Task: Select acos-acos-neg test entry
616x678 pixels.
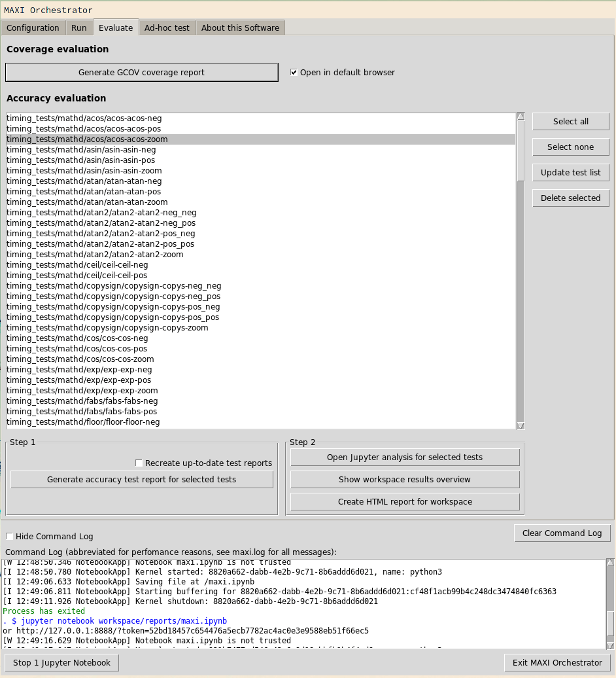Action: tap(261, 118)
